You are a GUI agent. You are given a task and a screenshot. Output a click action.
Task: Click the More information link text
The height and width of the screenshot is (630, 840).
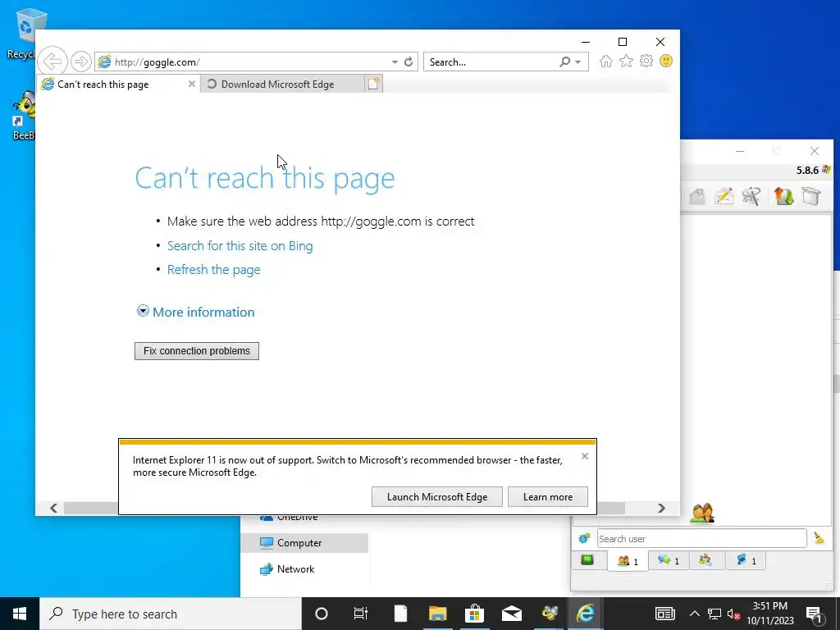203,312
